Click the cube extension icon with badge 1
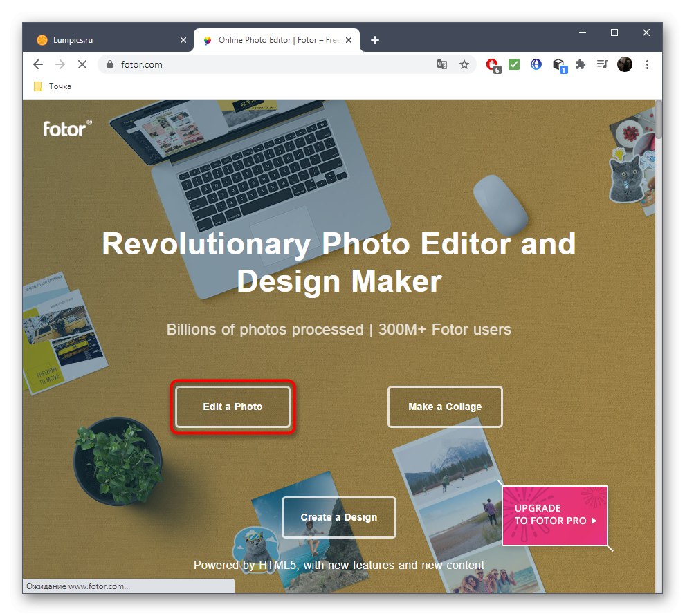This screenshot has height=616, width=685. (558, 64)
